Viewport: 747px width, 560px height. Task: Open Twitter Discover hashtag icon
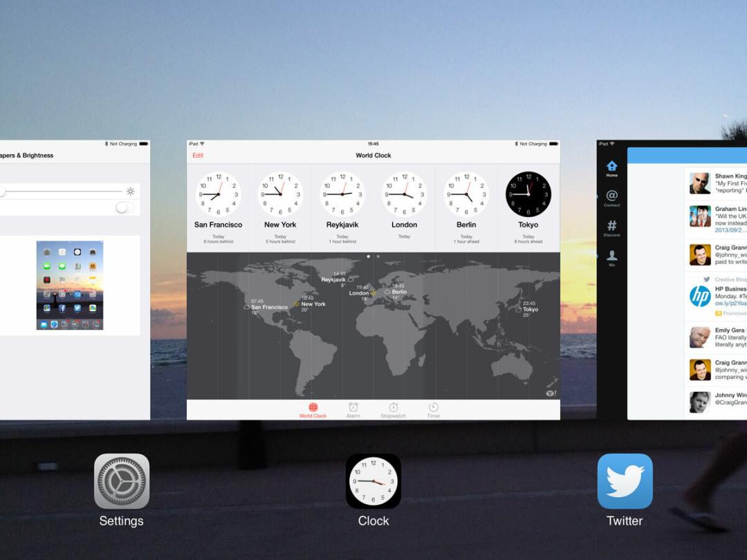[611, 227]
